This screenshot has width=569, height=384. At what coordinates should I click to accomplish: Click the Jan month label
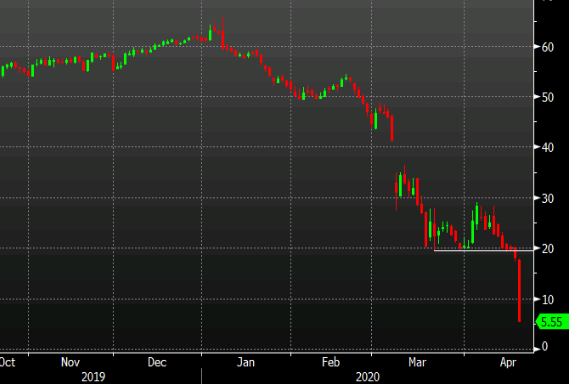coord(246,362)
